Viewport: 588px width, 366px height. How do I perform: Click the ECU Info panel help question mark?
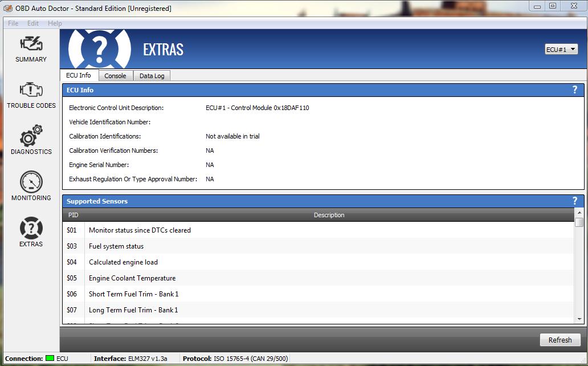(x=574, y=90)
